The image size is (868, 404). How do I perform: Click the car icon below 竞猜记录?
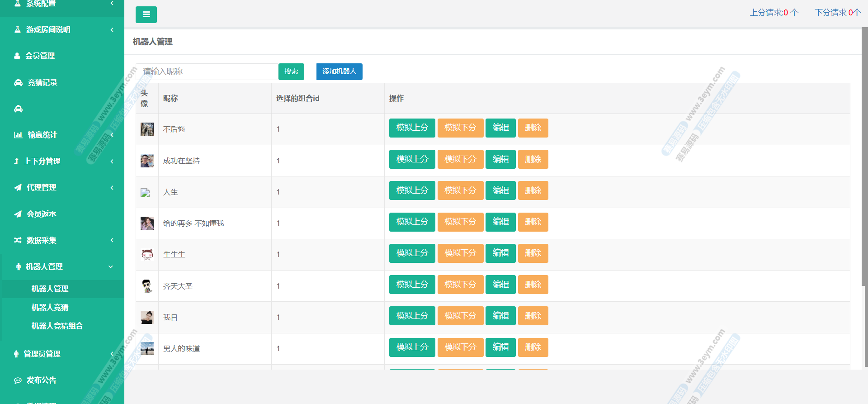point(19,109)
